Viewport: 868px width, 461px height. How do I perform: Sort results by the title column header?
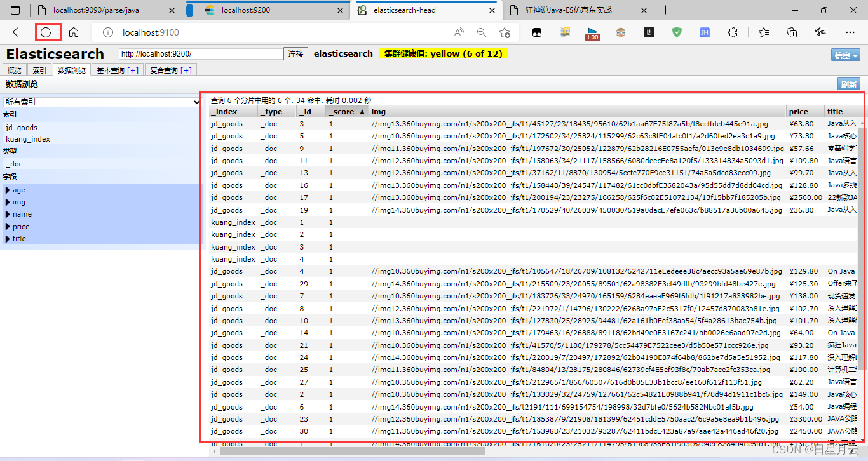(842, 112)
